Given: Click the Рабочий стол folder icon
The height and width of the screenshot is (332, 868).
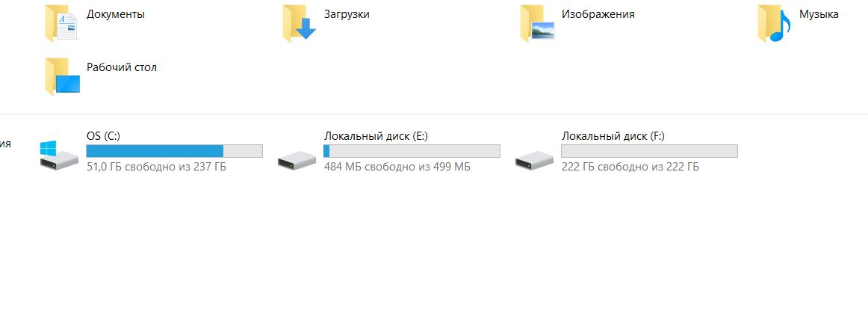Looking at the screenshot, I should pos(63,76).
